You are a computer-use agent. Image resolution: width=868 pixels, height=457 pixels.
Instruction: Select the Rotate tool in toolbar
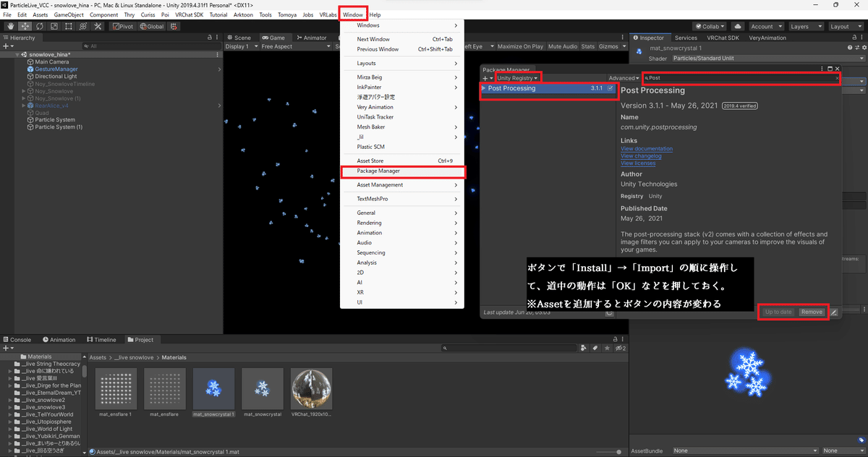coord(40,27)
